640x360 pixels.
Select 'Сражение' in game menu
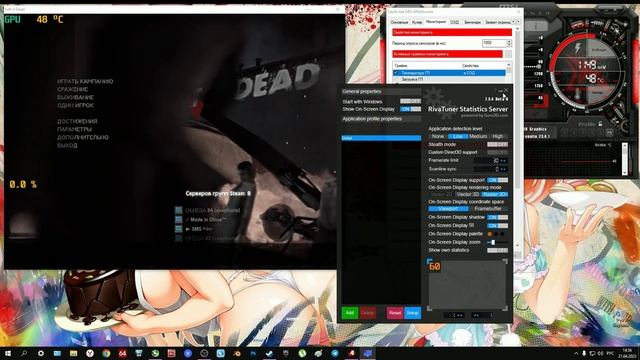click(73, 89)
